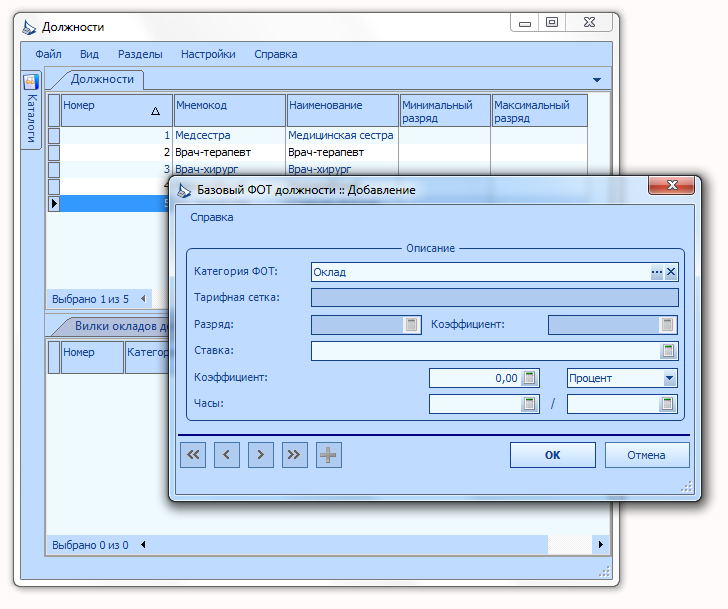Open the Настройки menu
Image resolution: width=728 pixels, height=609 pixels.
point(208,54)
